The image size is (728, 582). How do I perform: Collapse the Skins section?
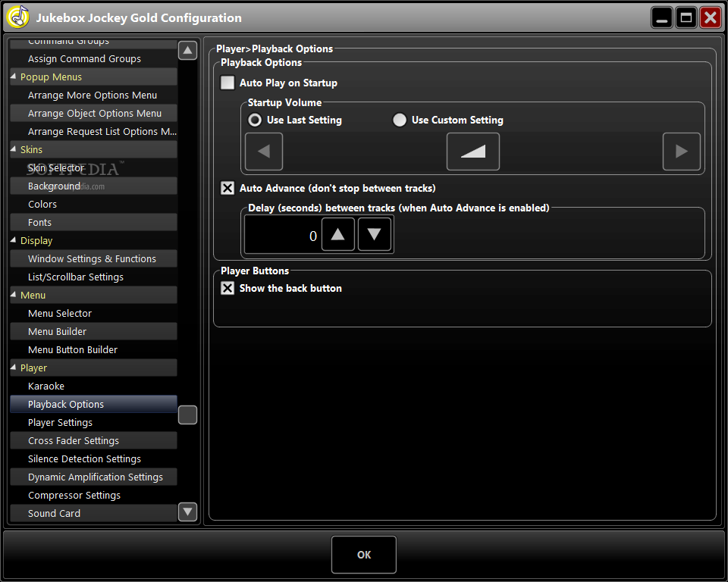(14, 149)
